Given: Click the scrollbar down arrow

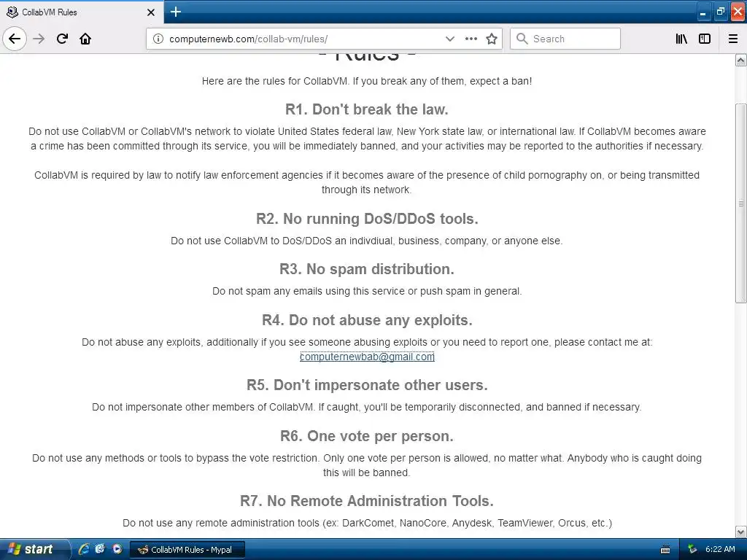Looking at the screenshot, I should [x=740, y=532].
